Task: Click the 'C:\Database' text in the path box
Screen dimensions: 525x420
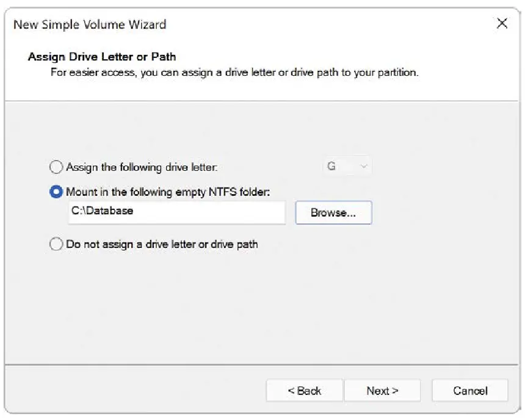Action: point(103,211)
